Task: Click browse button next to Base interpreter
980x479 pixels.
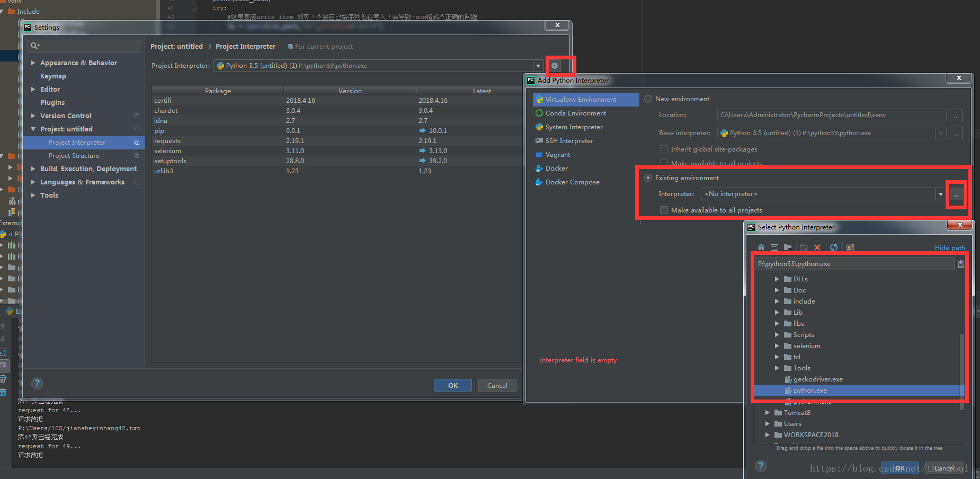Action: (956, 133)
